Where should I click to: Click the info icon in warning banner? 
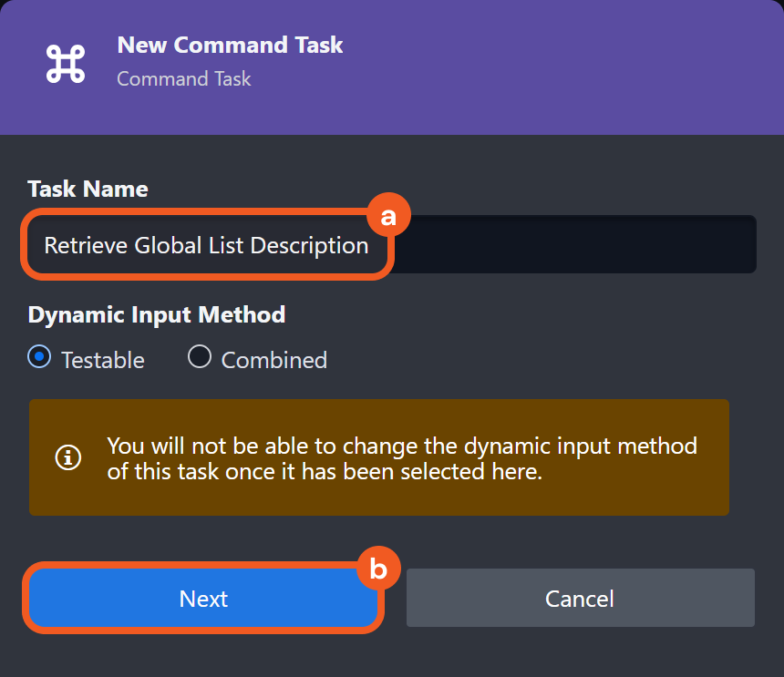pos(68,457)
